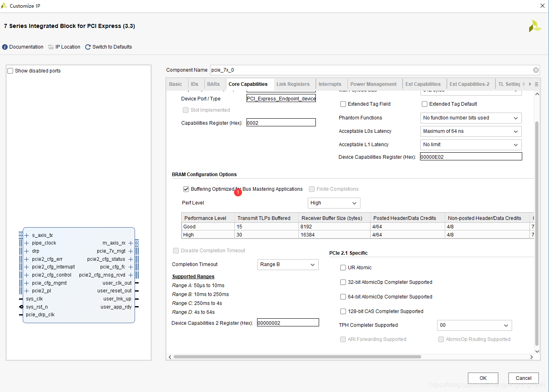Check 32-bit AtomicOp Completer Supported
Screen dimensions: 549x392
343,282
